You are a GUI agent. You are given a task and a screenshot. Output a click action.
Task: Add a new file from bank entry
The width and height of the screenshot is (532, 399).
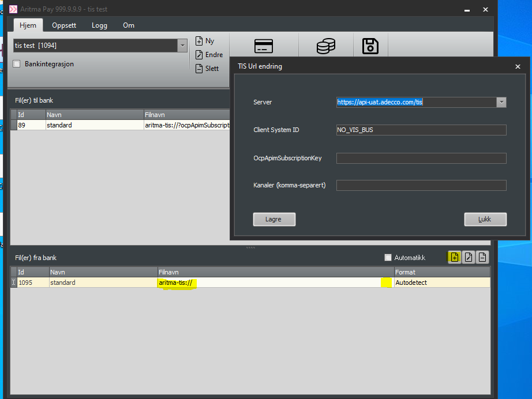pyautogui.click(x=454, y=258)
